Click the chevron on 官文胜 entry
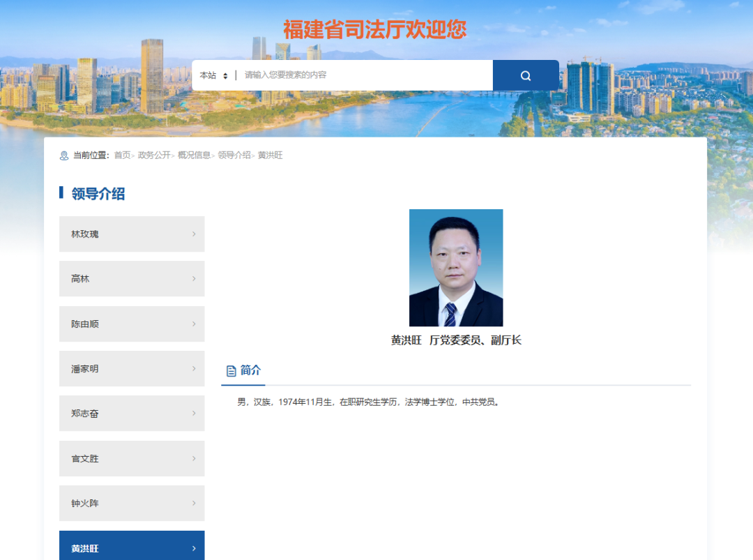 (194, 459)
